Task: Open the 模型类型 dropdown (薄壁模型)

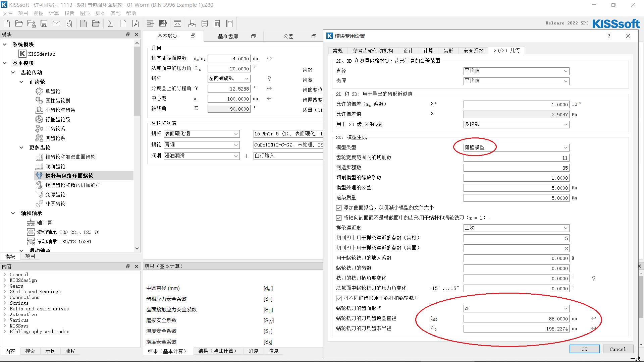Action: tap(517, 147)
